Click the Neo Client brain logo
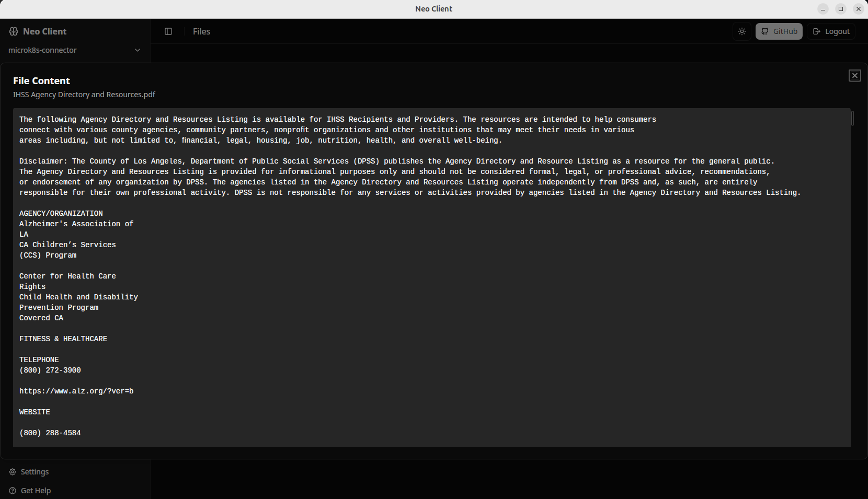This screenshot has width=868, height=499. point(13,31)
